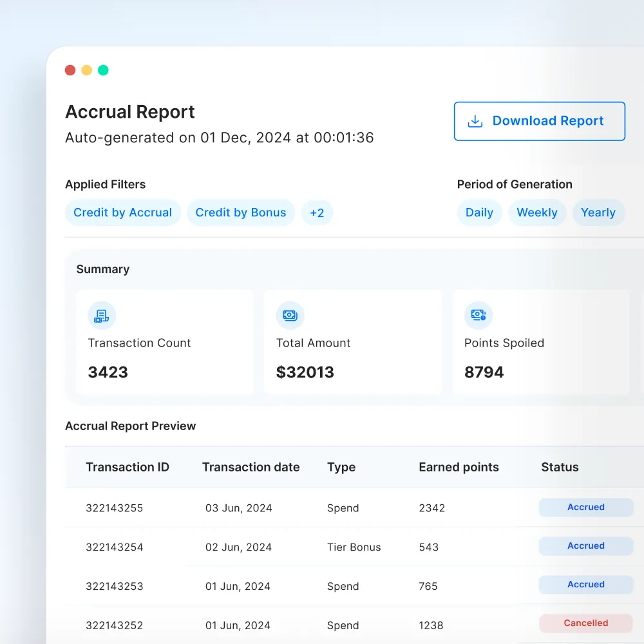Click the green traffic light dot
Screen dimensions: 644x644
[103, 70]
